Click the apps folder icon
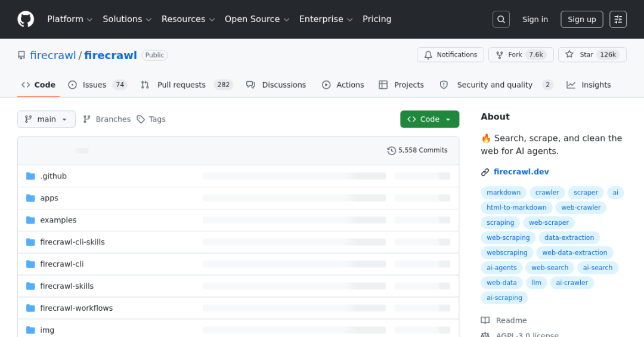 30,198
